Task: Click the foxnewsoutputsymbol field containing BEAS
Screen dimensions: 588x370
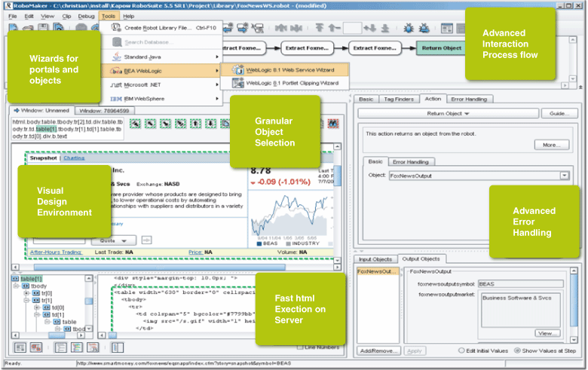Action: [x=520, y=284]
